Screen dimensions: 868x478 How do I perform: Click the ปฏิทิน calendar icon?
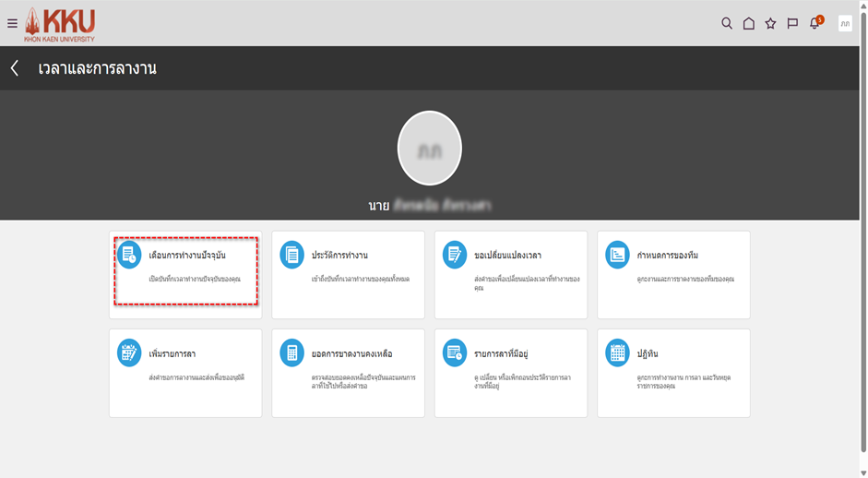pyautogui.click(x=617, y=353)
